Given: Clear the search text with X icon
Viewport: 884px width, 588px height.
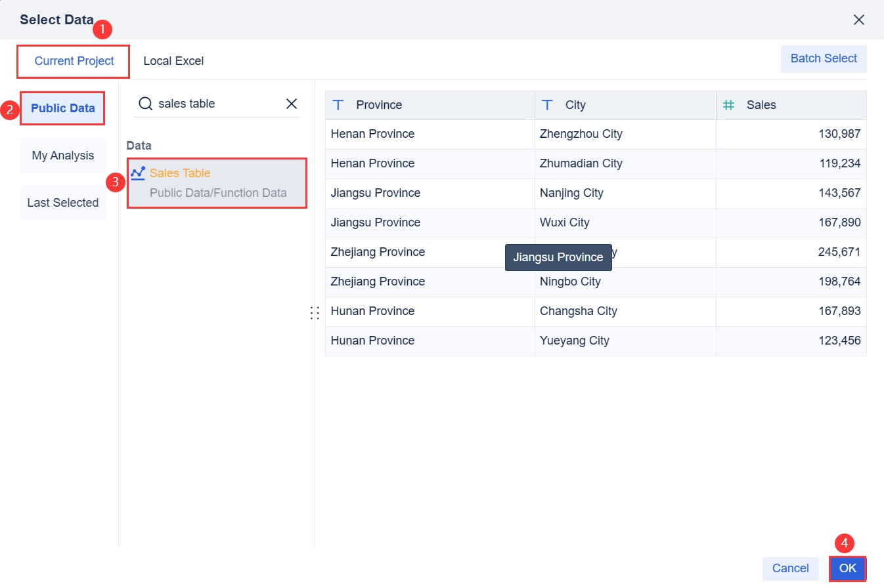Looking at the screenshot, I should 292,104.
